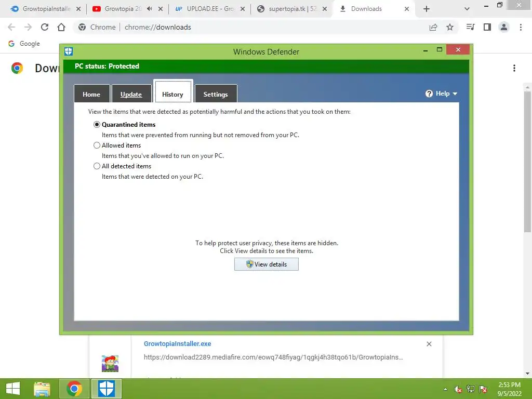
Task: Open File Explorer from taskbar
Action: tap(42, 389)
